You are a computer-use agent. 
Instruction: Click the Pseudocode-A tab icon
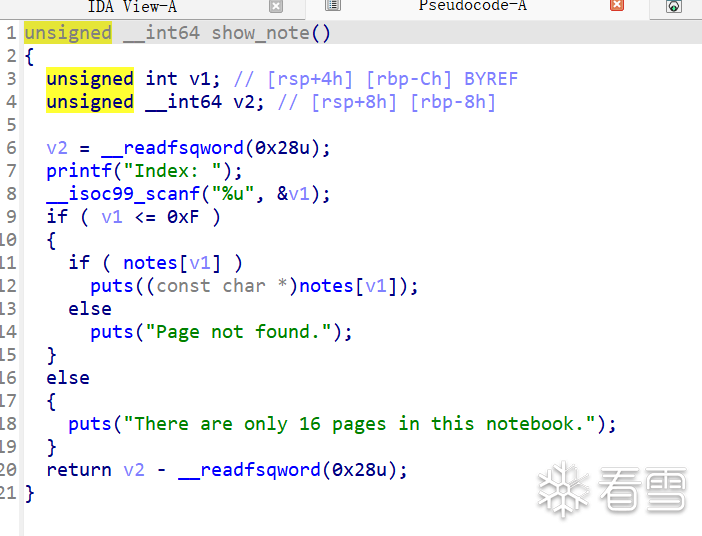333,5
